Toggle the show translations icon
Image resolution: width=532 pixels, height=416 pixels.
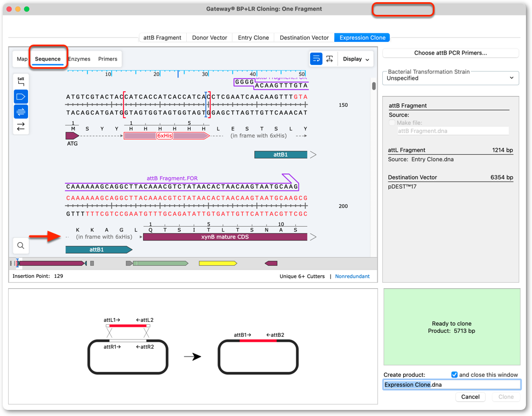[x=21, y=112]
